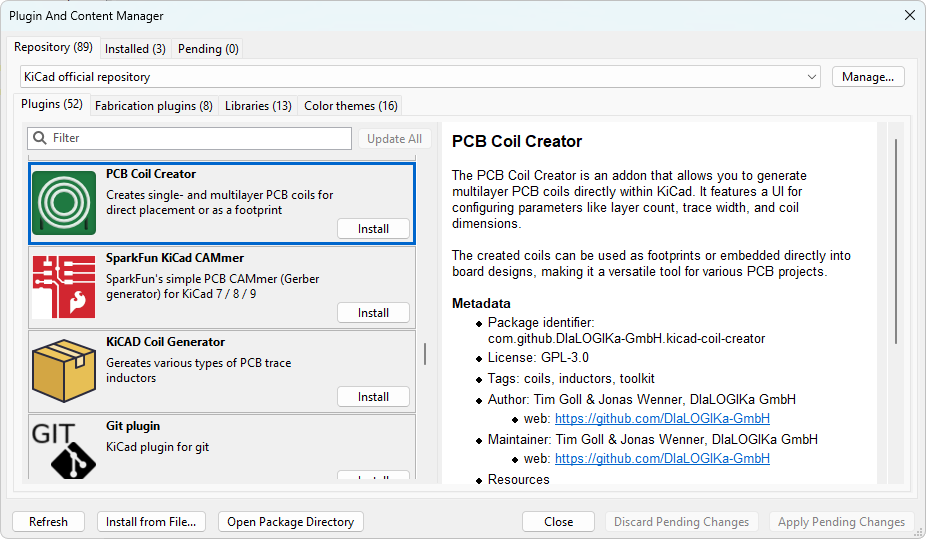Open the Libraries (13) tab
This screenshot has height=539, width=926.
tap(258, 106)
